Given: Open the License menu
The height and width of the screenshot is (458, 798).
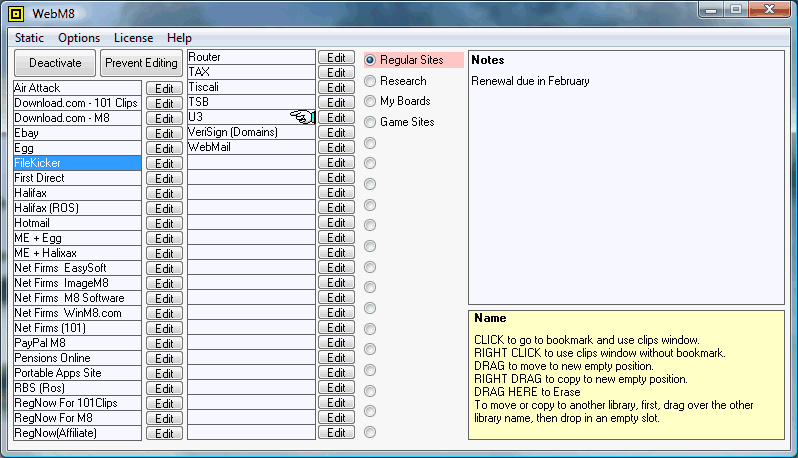Looking at the screenshot, I should pos(133,38).
